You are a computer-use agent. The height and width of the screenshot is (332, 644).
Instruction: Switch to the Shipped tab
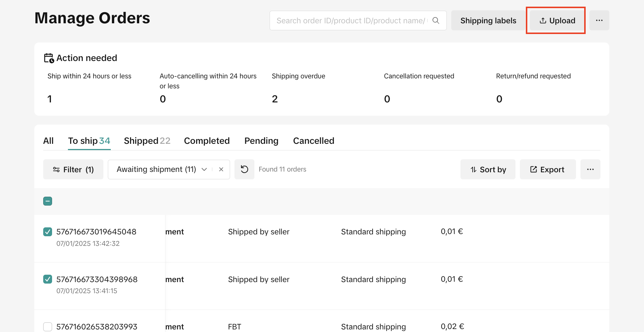tap(147, 141)
